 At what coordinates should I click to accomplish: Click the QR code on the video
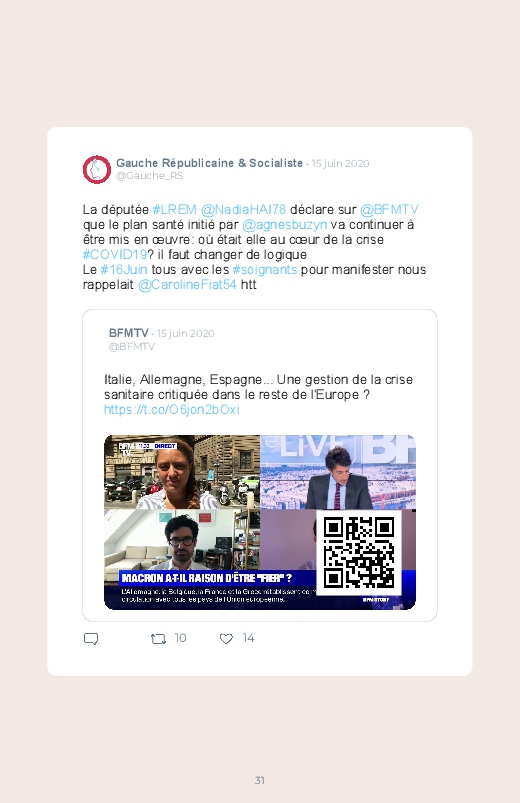[359, 552]
